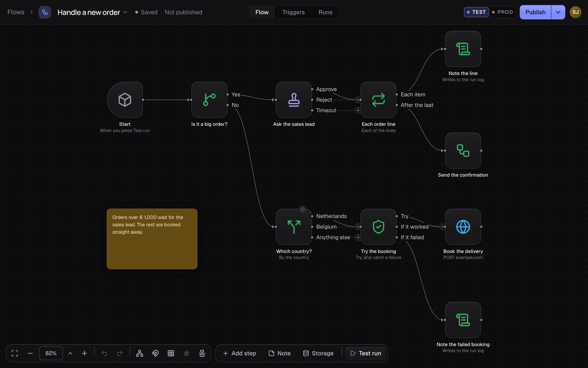Toggle the hash-mark icon in the toolbar
The height and width of the screenshot is (368, 588).
[x=186, y=353]
